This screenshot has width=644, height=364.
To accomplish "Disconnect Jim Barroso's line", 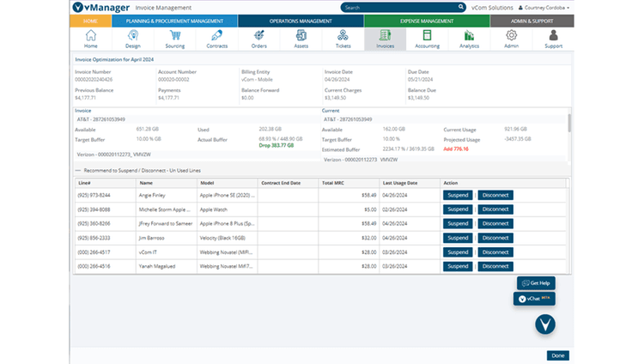I will (495, 238).
